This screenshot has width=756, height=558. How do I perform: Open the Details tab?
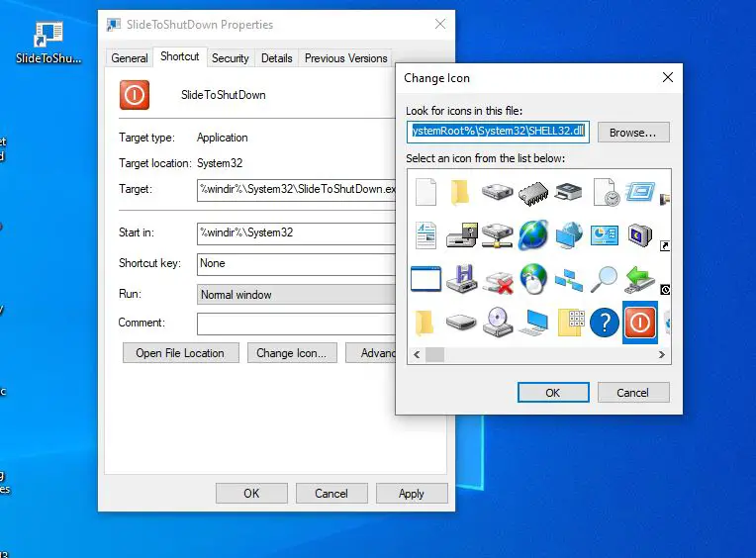pos(277,58)
